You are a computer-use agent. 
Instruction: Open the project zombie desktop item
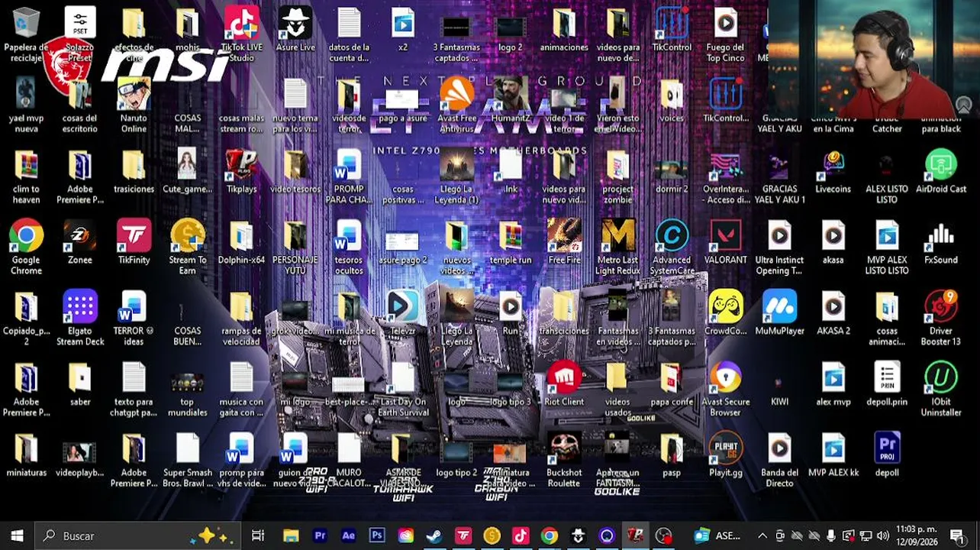click(618, 176)
